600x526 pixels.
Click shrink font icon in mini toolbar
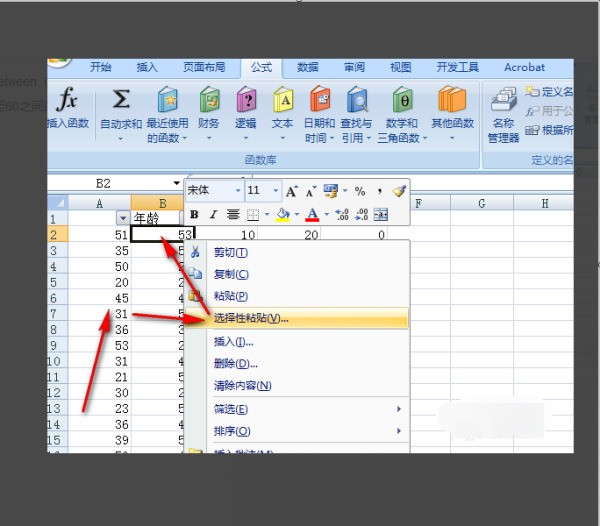(311, 191)
